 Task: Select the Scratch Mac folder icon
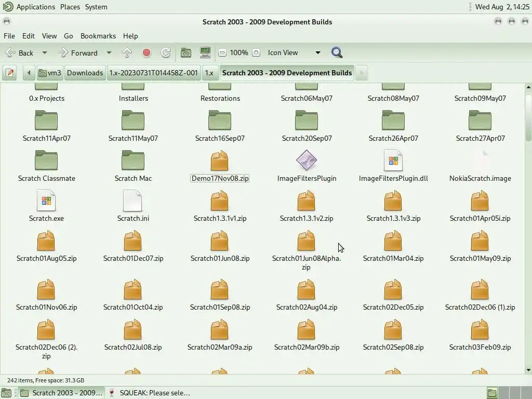[x=133, y=160]
